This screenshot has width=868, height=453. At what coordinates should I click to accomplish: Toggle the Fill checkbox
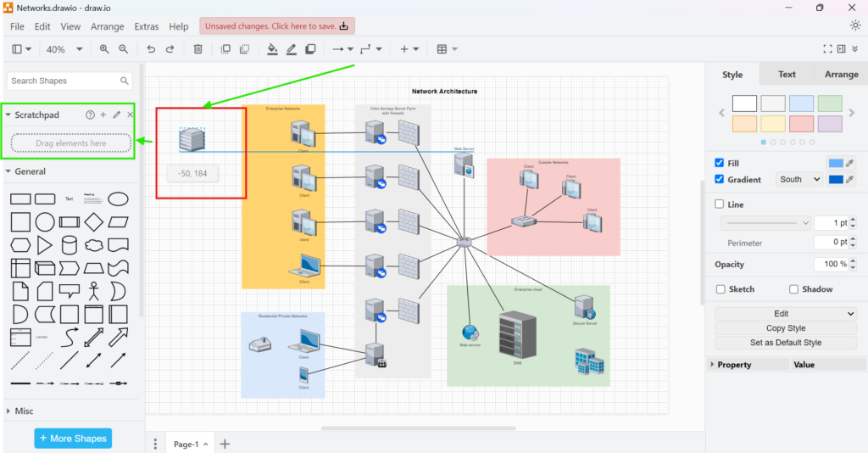720,163
